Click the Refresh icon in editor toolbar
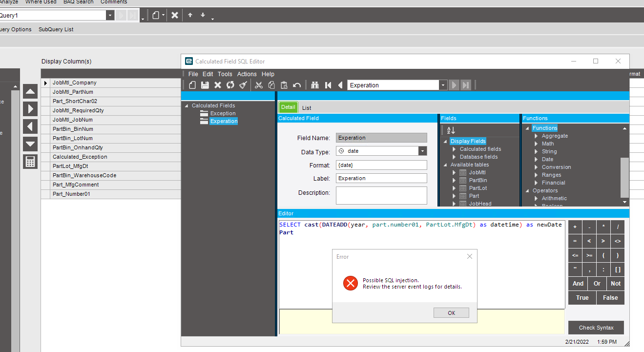Image resolution: width=644 pixels, height=352 pixels. pyautogui.click(x=230, y=85)
